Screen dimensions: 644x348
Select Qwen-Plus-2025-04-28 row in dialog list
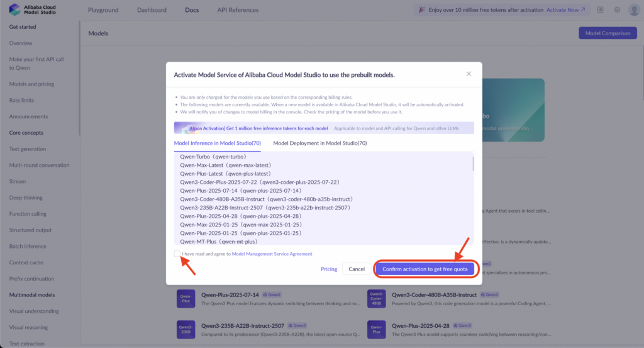coord(241,216)
